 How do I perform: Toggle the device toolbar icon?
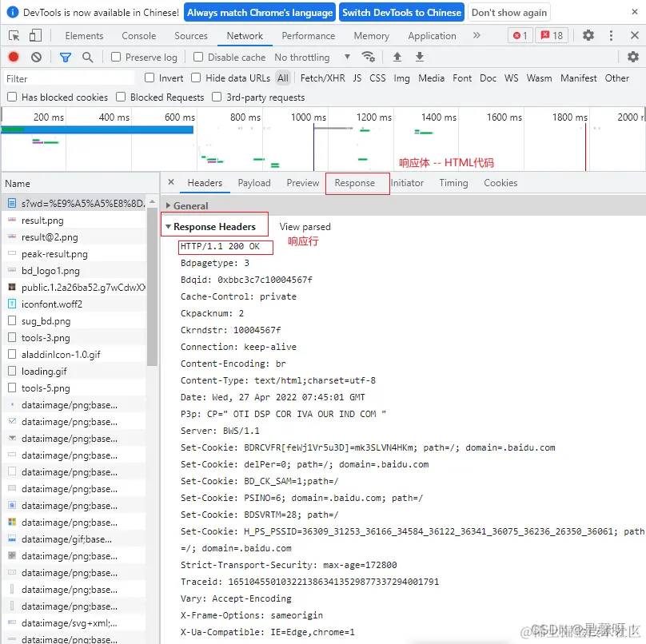(35, 35)
